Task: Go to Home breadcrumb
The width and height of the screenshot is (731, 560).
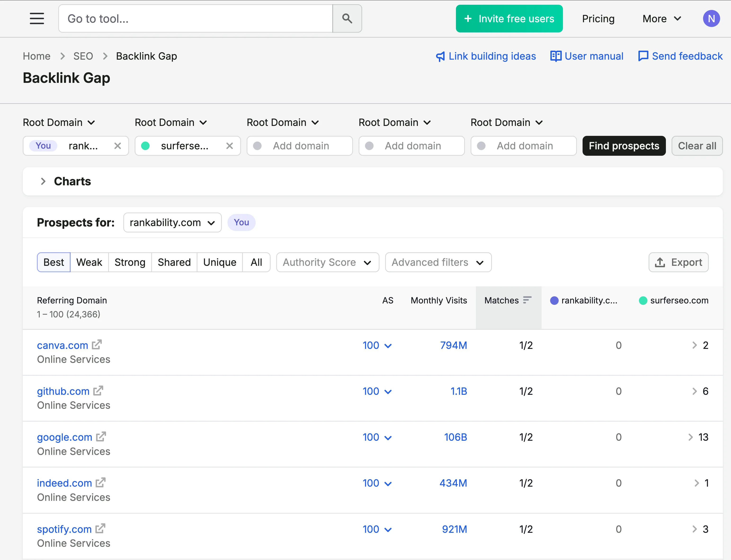Action: pos(37,56)
